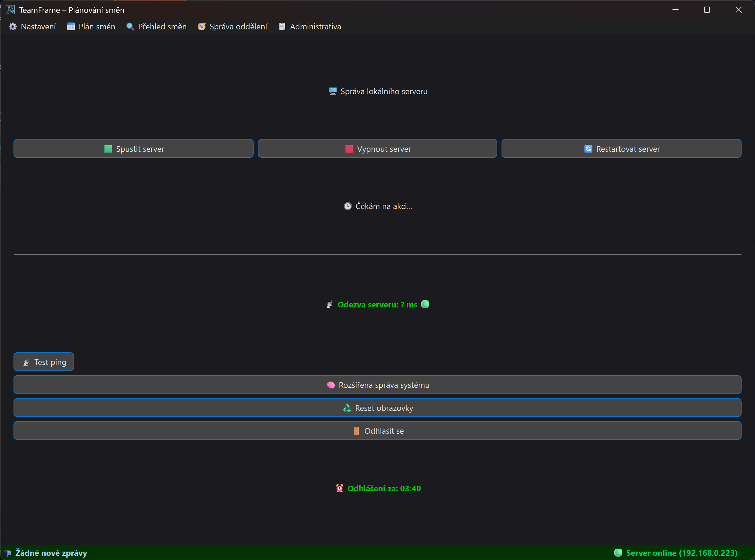This screenshot has height=560, width=755.
Task: Click the brain icon on Rozšířená správa systému
Action: (331, 385)
